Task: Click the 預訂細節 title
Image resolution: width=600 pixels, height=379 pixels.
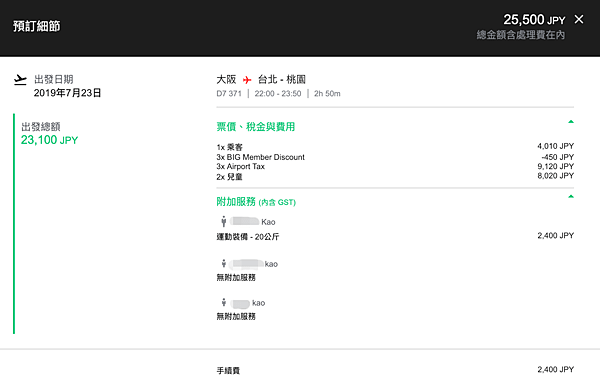Action: coord(37,26)
